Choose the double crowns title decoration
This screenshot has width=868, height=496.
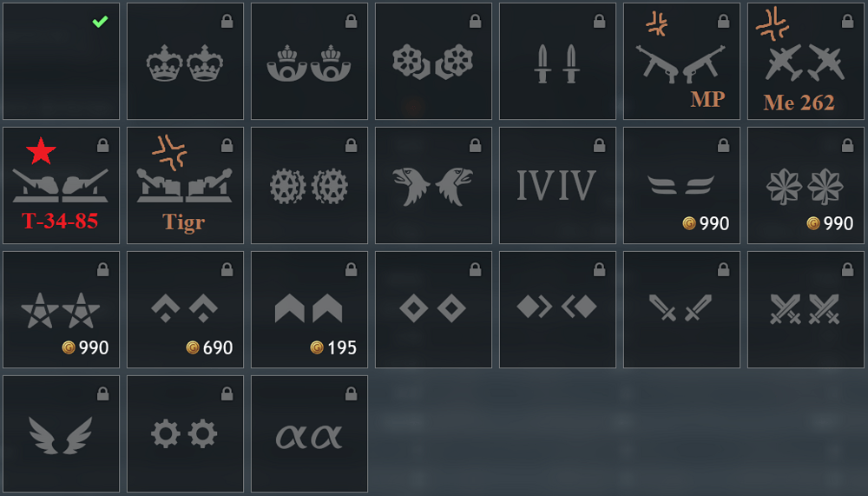pyautogui.click(x=185, y=61)
